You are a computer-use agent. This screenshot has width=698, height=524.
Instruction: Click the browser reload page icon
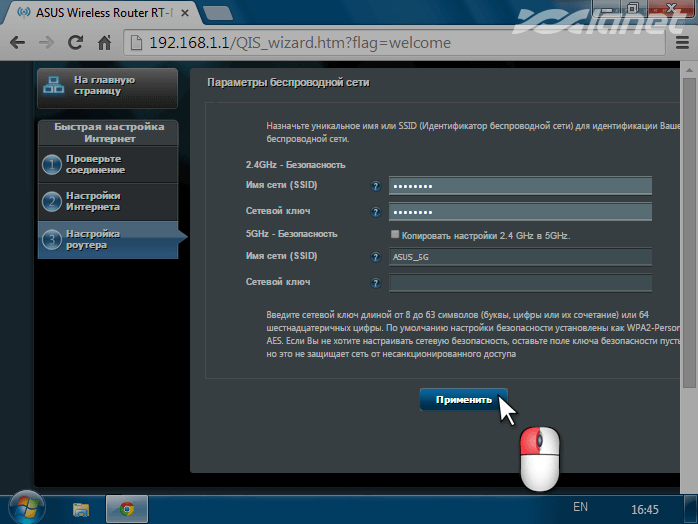(75, 44)
